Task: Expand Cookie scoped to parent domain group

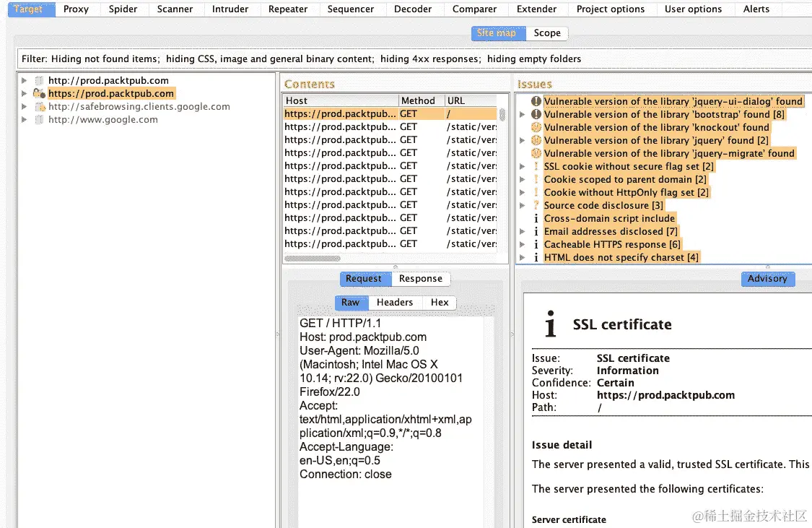Action: 522,179
